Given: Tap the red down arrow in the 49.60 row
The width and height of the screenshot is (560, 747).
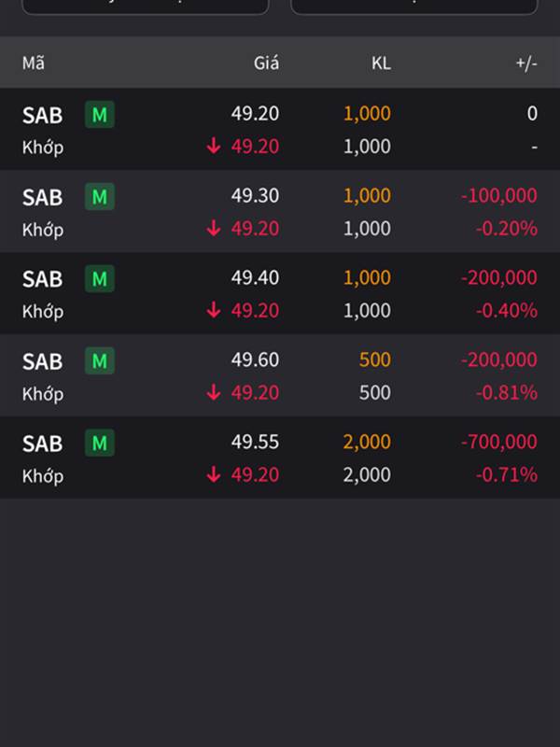Looking at the screenshot, I should tap(214, 392).
